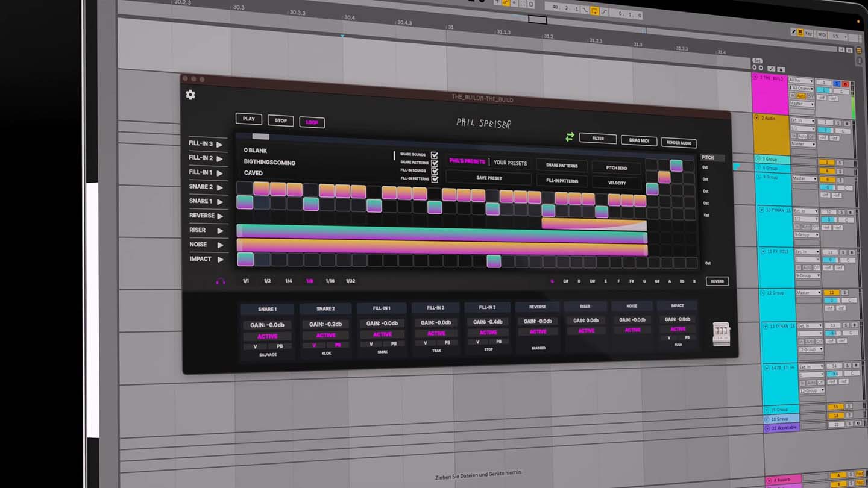Toggle the LOOP button
The image size is (868, 488).
312,122
